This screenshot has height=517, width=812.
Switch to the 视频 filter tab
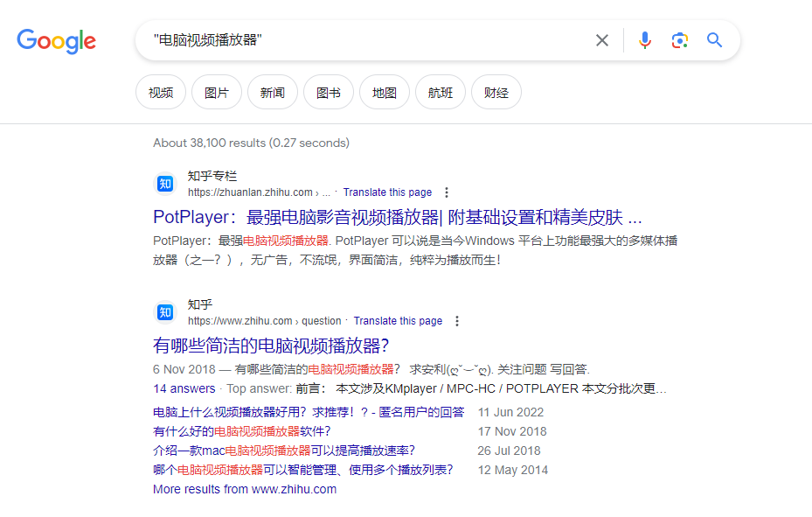pyautogui.click(x=161, y=92)
